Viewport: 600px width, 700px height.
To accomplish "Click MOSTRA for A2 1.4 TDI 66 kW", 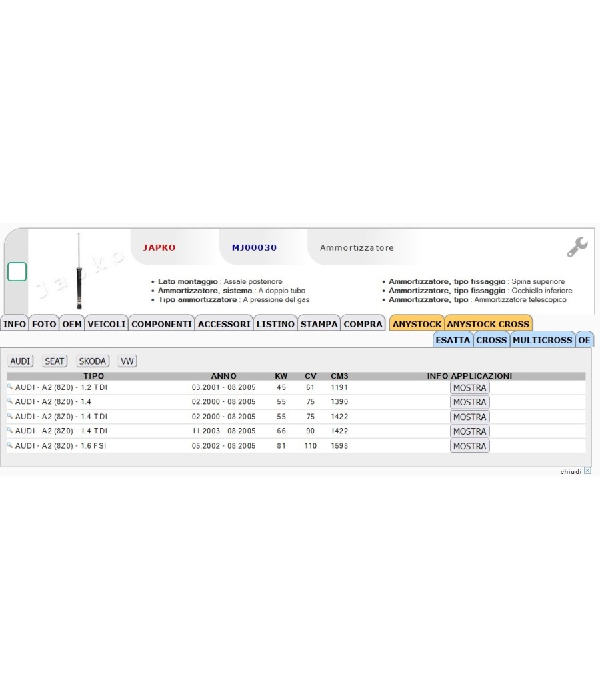I will [469, 431].
